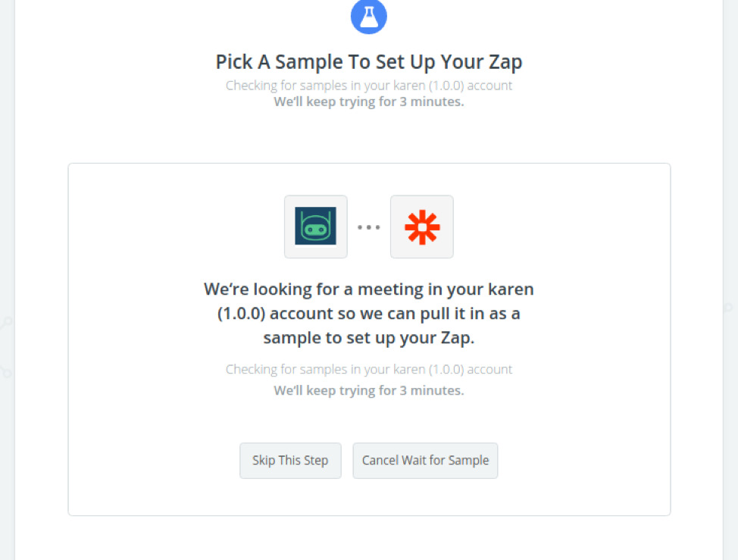
Task: Select the karen robot app icon
Action: (x=316, y=227)
